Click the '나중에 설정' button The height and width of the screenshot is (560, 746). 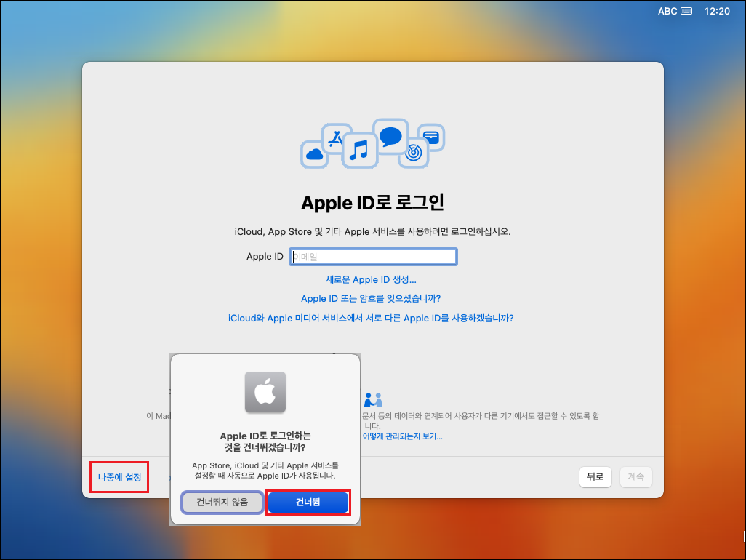pyautogui.click(x=119, y=477)
